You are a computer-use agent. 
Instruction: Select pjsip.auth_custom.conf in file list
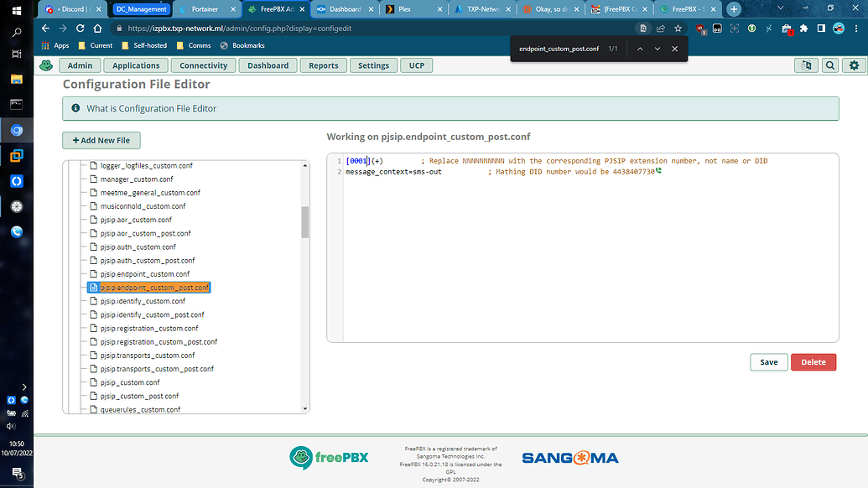[138, 247]
